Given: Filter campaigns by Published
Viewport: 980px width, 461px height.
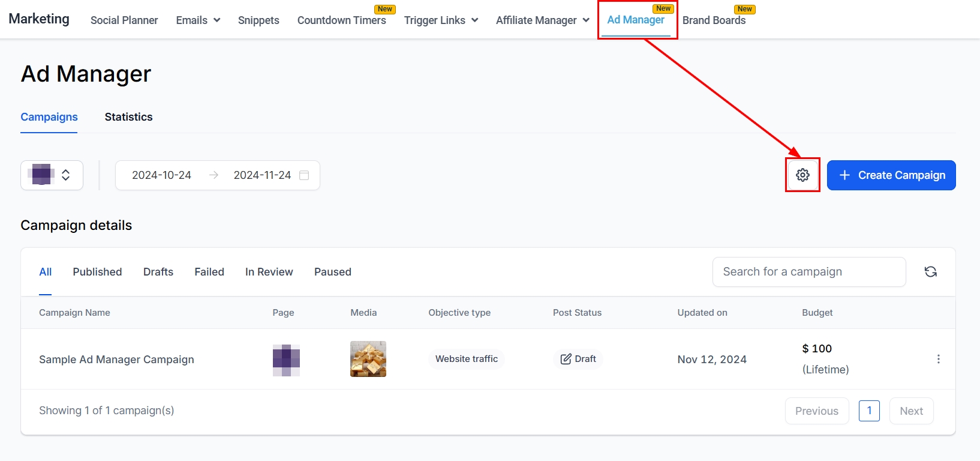Looking at the screenshot, I should coord(97,272).
